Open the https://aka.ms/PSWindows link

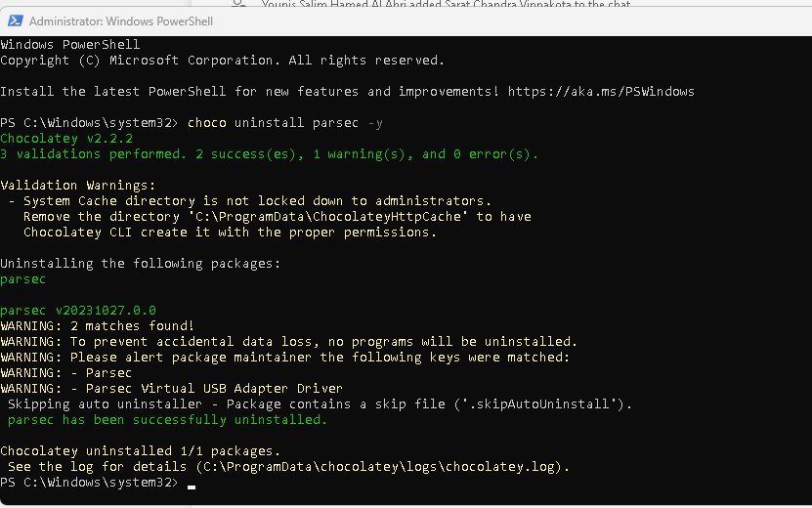pyautogui.click(x=601, y=92)
